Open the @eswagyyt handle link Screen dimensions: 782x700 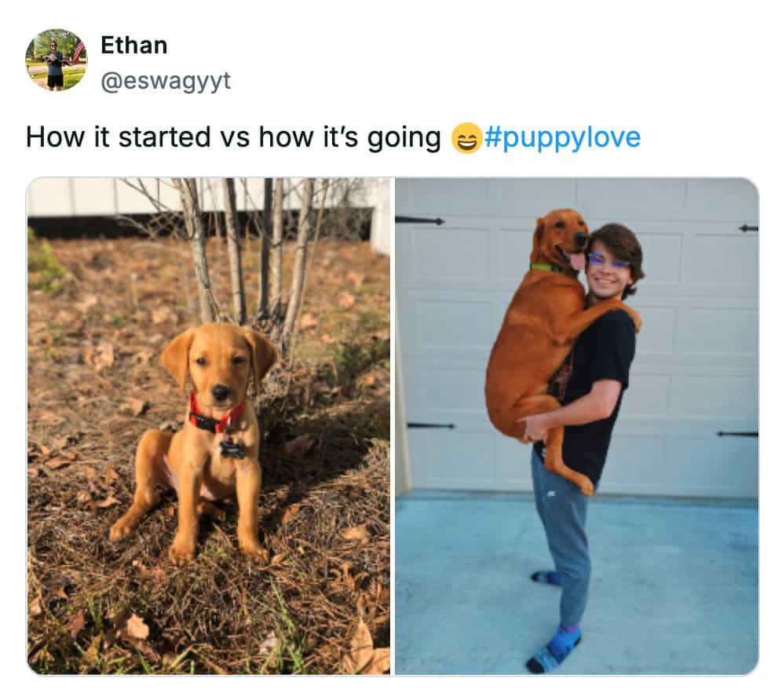[166, 81]
